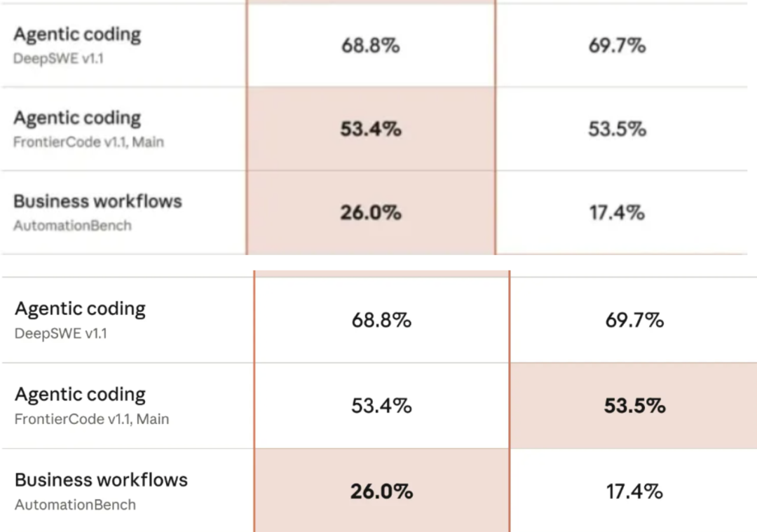
Task: Click the highlighted bold 53.4% cell
Action: 370,129
